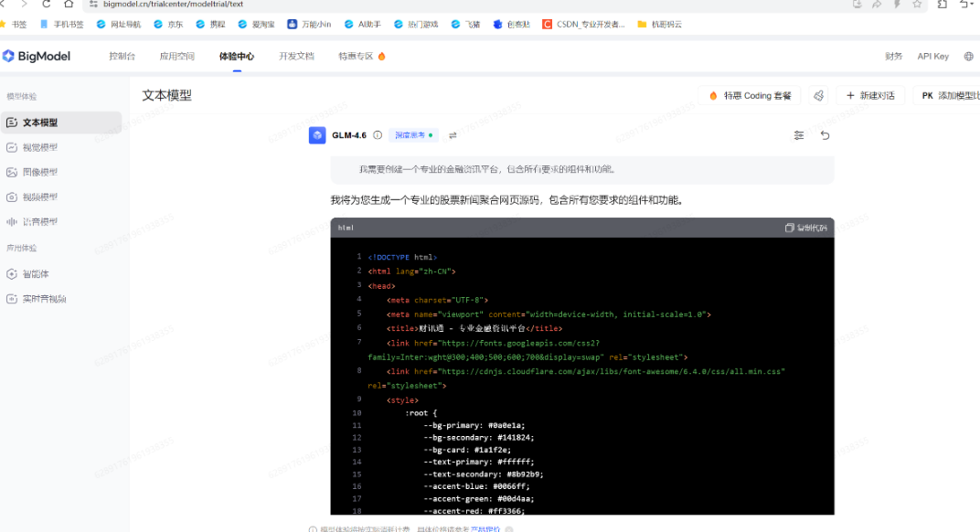Screen dimensions: 980x532
Task: Open 智能体 in the sidebar
Action: coord(36,273)
